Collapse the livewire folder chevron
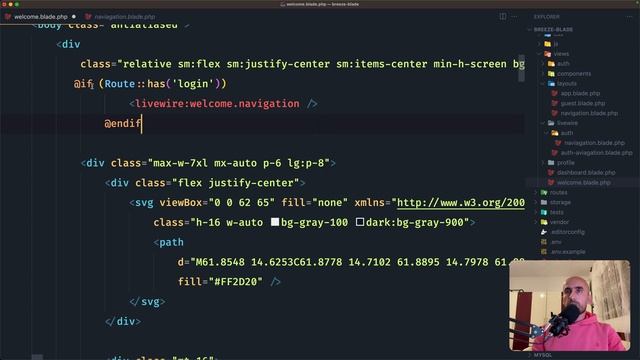Viewport: 640px width, 360px height. [543, 123]
